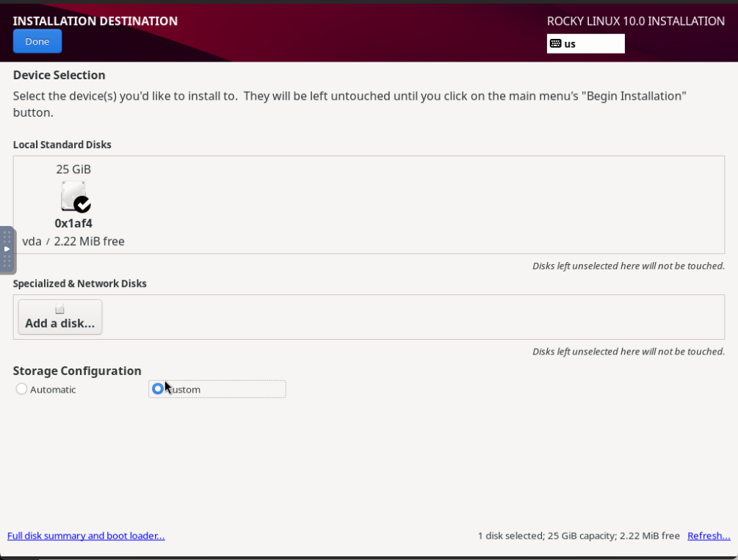
Task: Click the Automatic option label text
Action: pyautogui.click(x=53, y=390)
